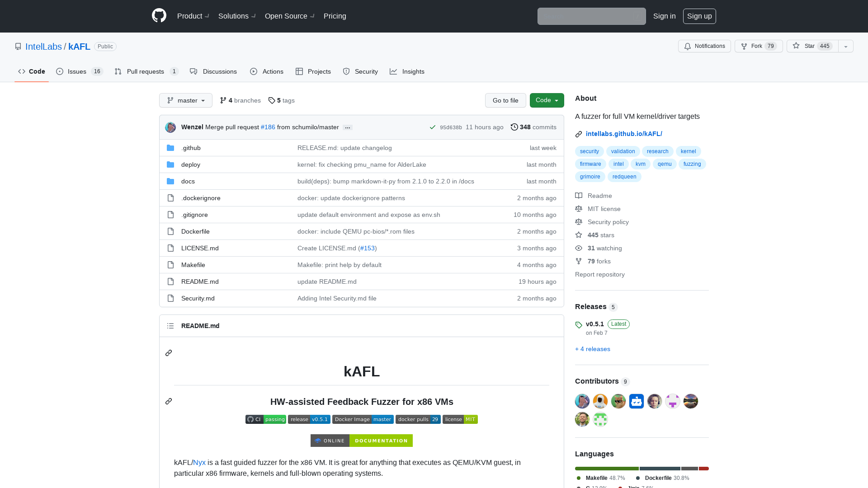The image size is (868, 488).
Task: Click the security shield icon in navigation
Action: point(347,71)
